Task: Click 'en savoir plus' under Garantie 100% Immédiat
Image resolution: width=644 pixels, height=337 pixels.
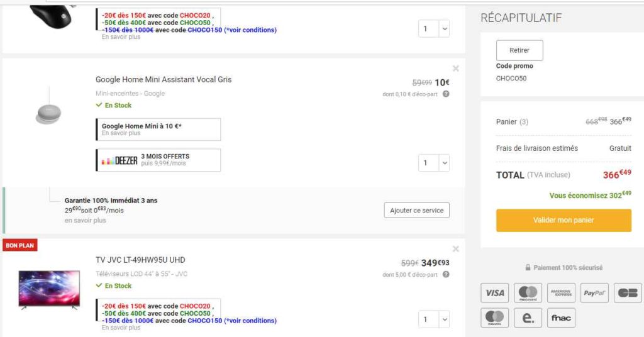Action: [x=86, y=221]
